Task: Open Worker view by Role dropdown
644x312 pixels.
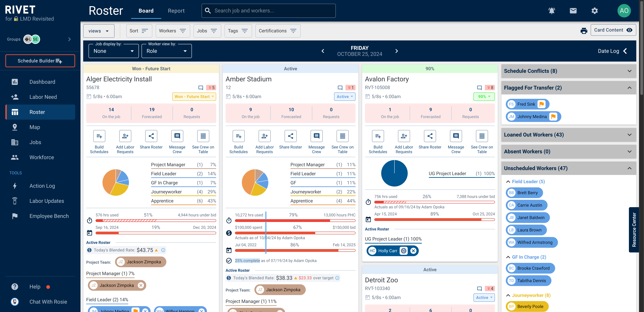Action: coord(167,51)
